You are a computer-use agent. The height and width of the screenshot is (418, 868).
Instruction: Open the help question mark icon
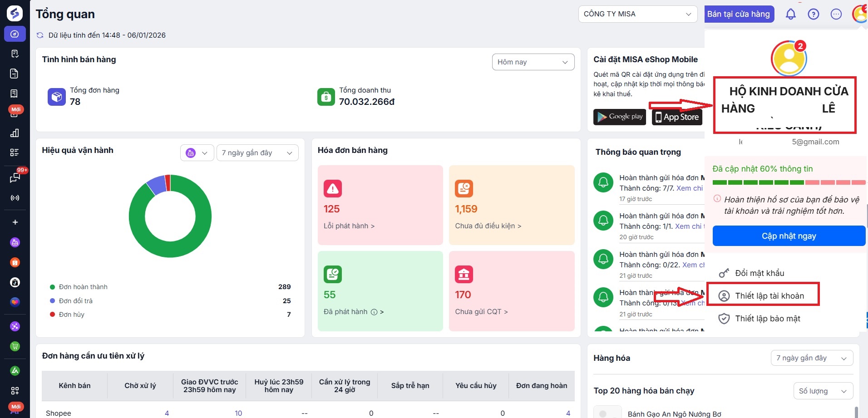click(813, 14)
